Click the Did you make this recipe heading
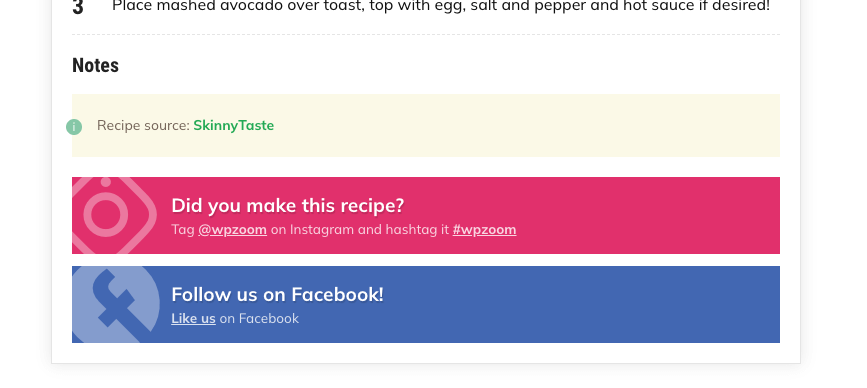Viewport: 867px width, 388px height. pyautogui.click(x=288, y=206)
